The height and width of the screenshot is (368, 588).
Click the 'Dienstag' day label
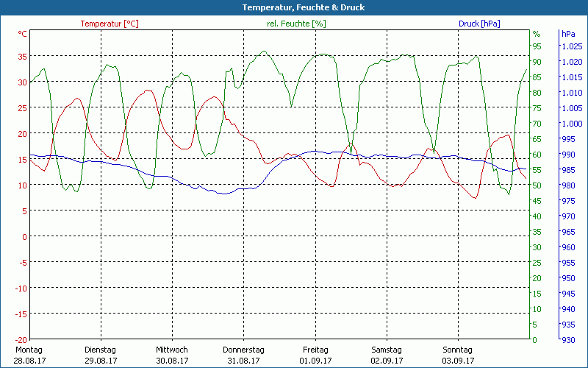[101, 350]
